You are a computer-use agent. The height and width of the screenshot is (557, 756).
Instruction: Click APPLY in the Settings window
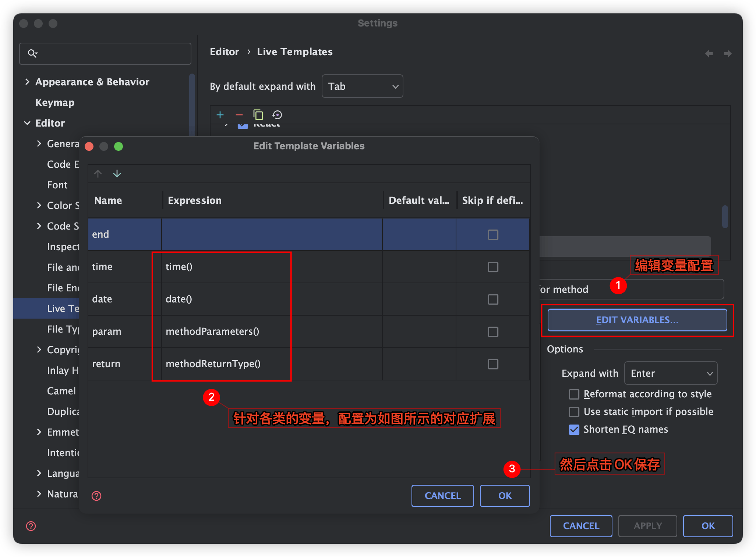click(x=647, y=526)
